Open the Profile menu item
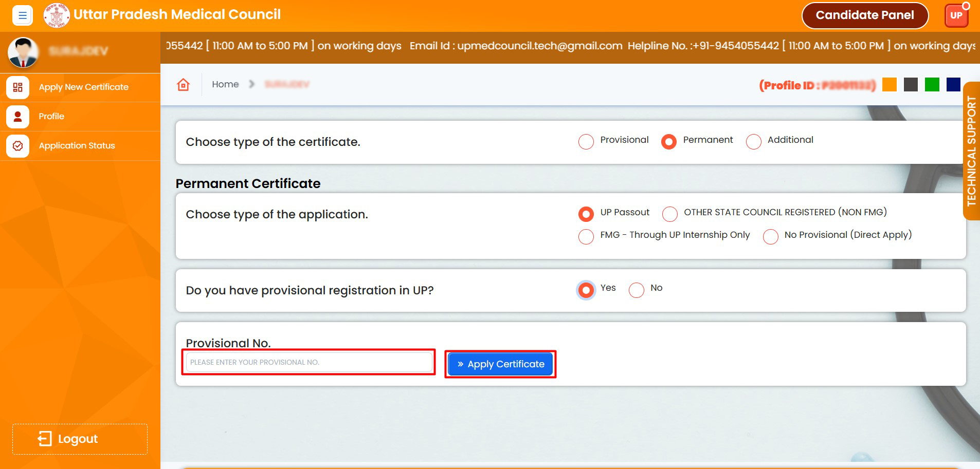The height and width of the screenshot is (469, 980). 51,117
